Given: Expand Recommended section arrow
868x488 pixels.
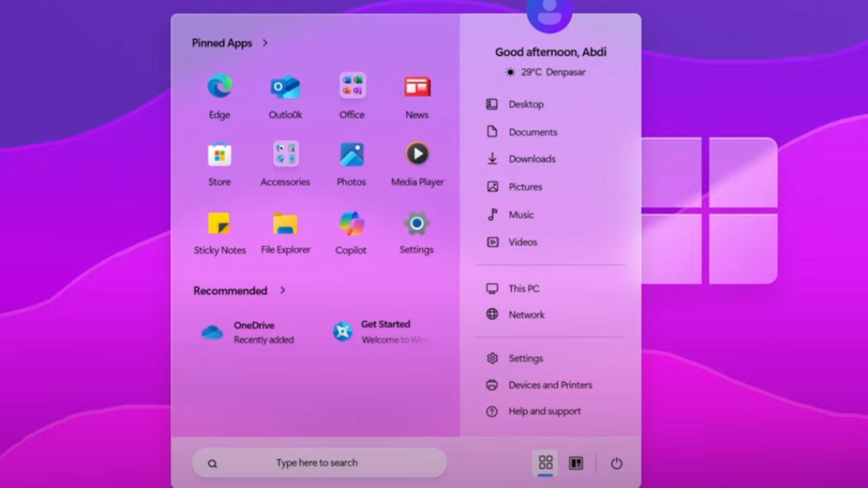Looking at the screenshot, I should [x=282, y=290].
